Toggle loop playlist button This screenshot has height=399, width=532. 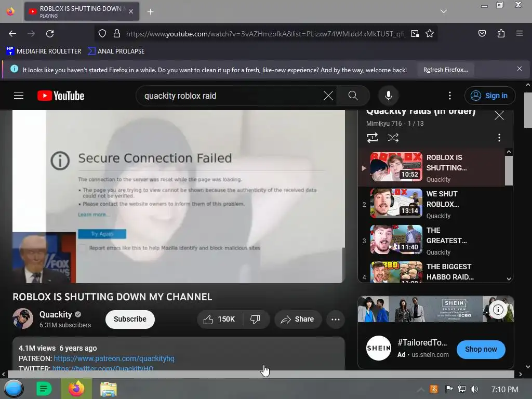(x=372, y=138)
